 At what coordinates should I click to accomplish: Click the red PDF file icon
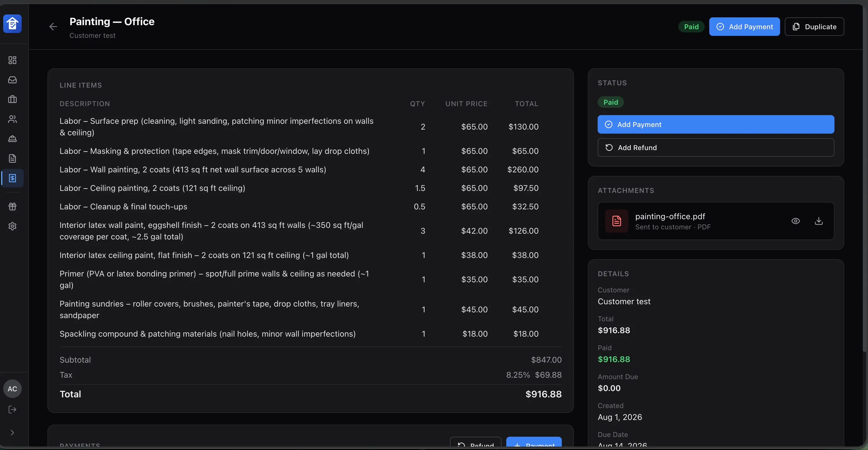[616, 221]
